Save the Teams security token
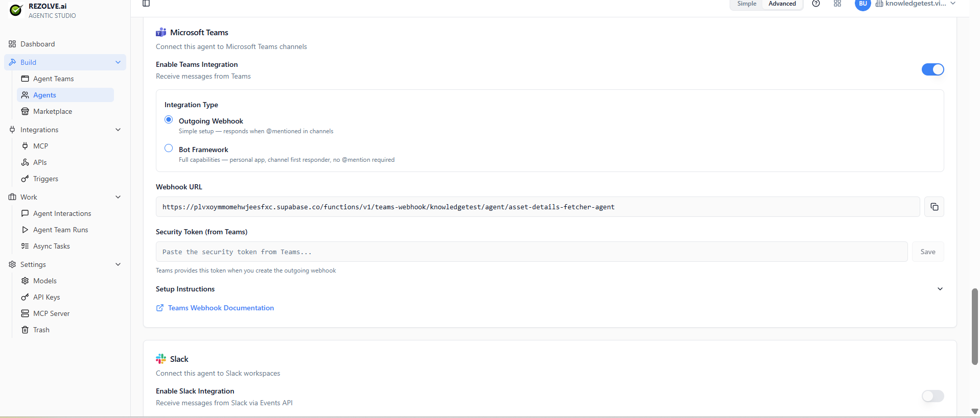 pos(928,252)
